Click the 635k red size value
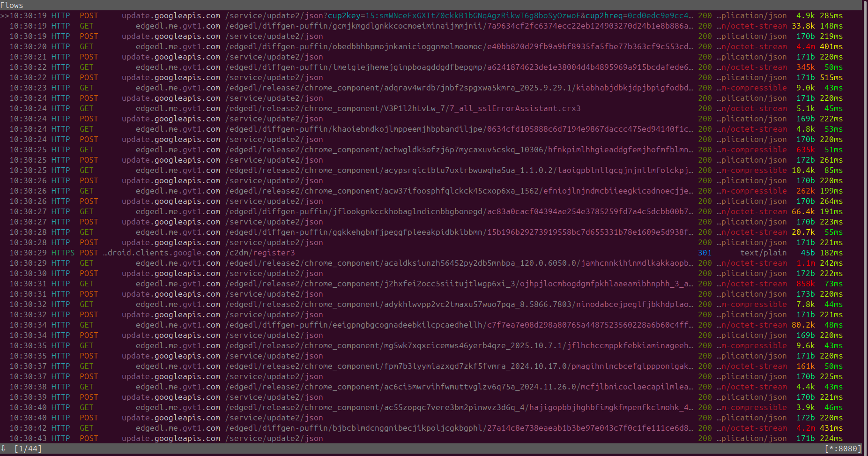 point(805,150)
